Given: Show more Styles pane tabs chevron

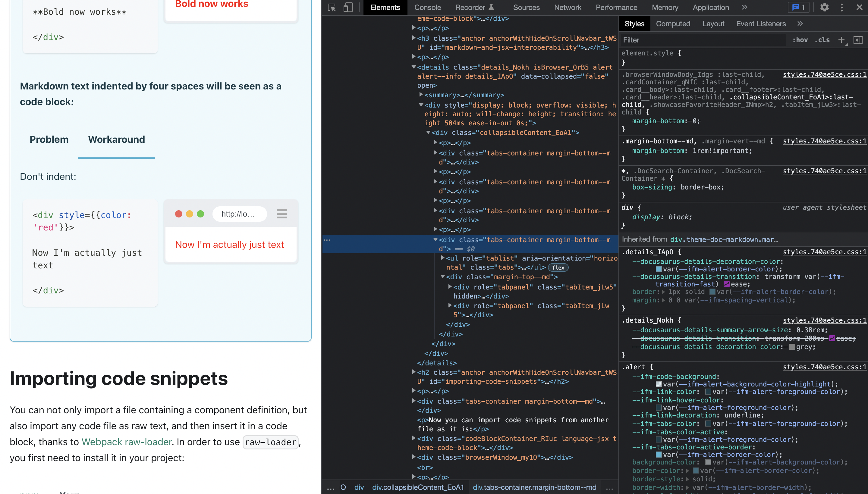Looking at the screenshot, I should [x=800, y=24].
